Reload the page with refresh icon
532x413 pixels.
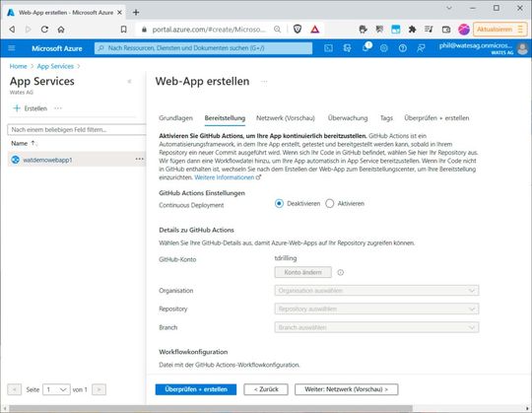(44, 30)
